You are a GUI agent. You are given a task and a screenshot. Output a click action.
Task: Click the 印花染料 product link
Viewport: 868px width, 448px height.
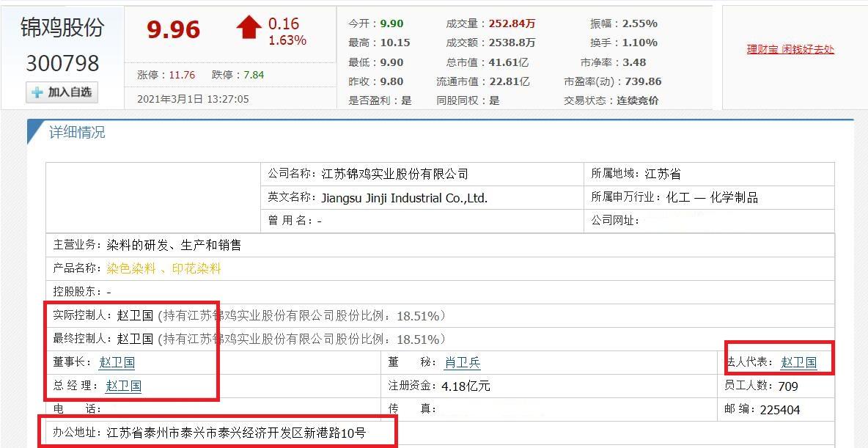(196, 269)
